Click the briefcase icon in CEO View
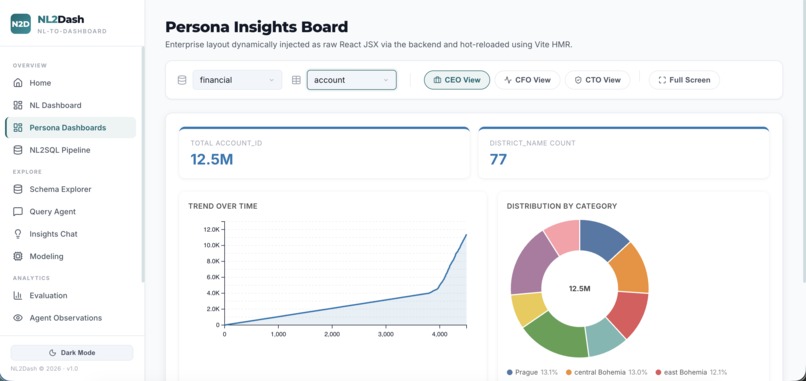Viewport: 806px width, 381px height. click(437, 80)
